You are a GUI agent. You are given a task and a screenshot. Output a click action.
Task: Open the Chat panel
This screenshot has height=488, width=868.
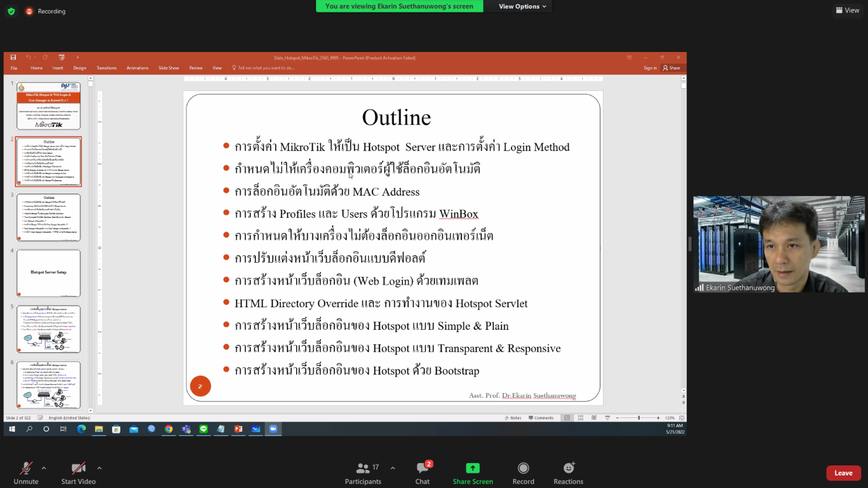click(x=422, y=468)
